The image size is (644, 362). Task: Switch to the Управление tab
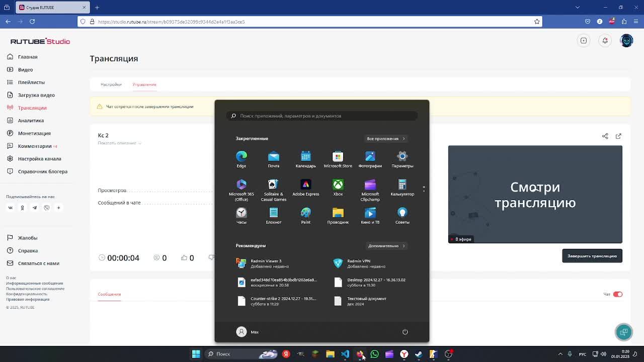click(144, 84)
